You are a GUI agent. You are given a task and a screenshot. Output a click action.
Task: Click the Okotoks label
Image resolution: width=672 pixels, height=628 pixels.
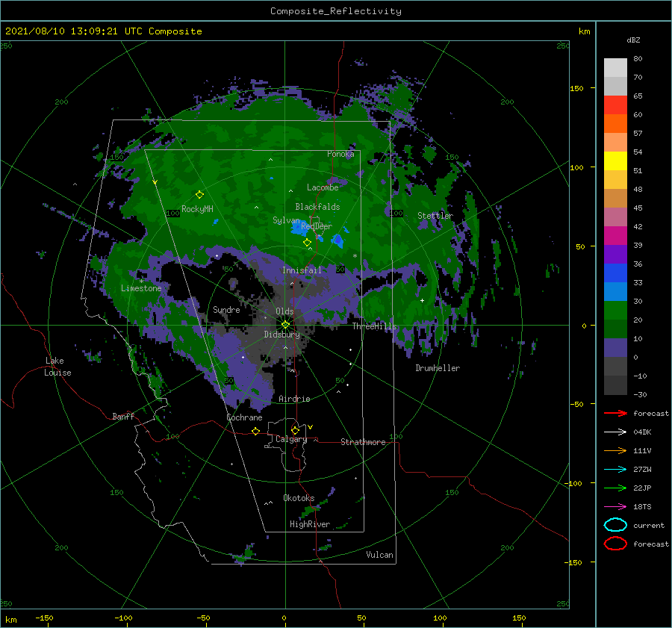[x=299, y=498]
